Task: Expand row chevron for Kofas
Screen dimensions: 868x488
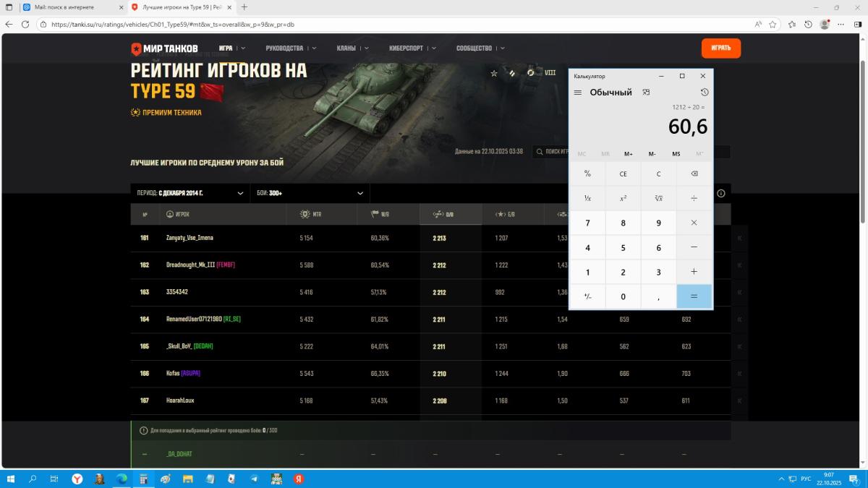Action: 739,373
